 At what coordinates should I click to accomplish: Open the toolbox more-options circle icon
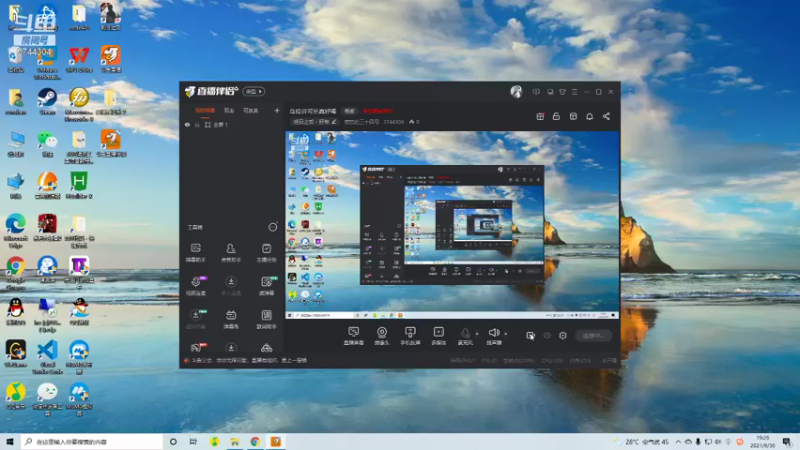[x=273, y=227]
